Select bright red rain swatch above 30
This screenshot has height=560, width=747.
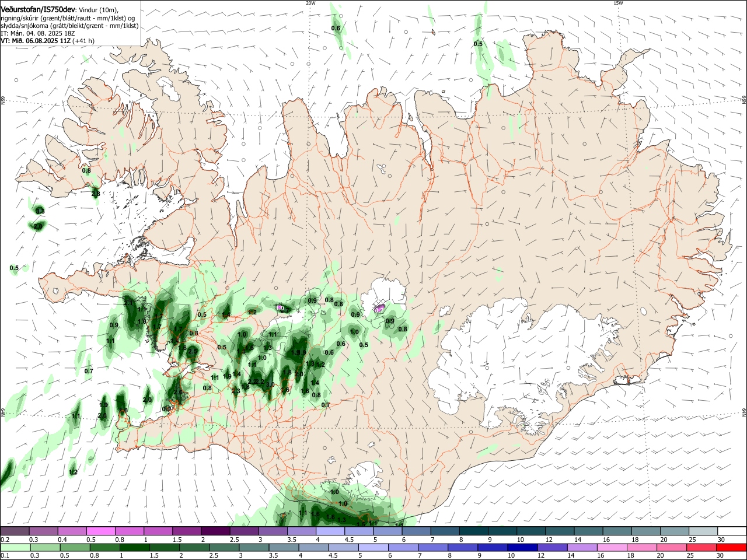coord(732,548)
